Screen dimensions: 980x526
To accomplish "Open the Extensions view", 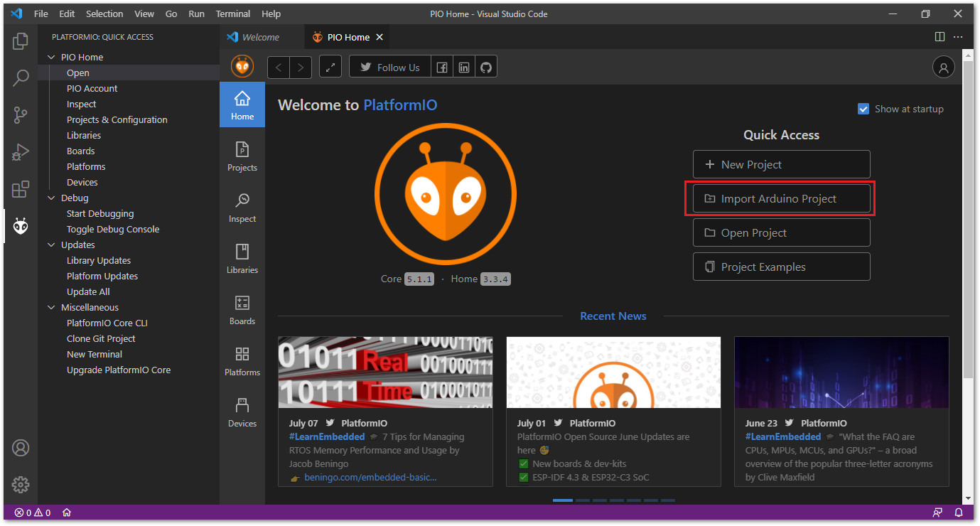I will [21, 189].
